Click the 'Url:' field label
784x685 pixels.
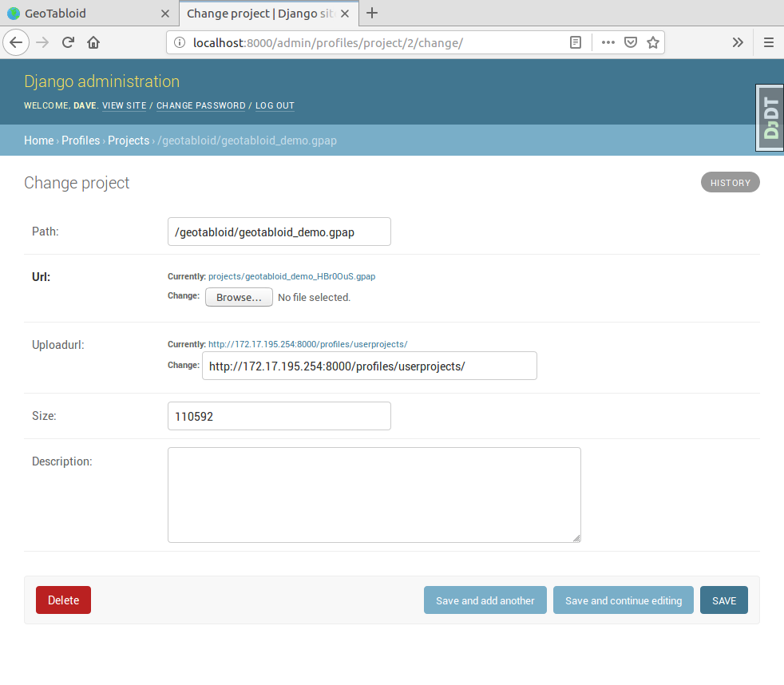(41, 277)
